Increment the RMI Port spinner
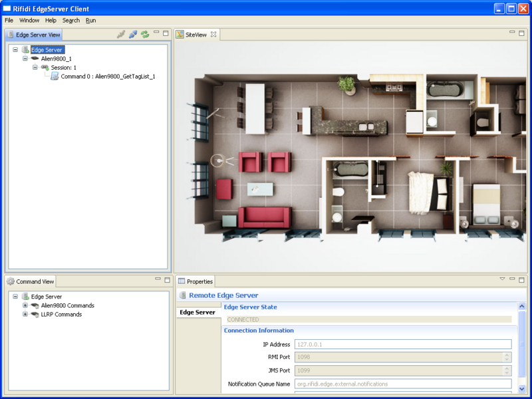This screenshot has height=399, width=532. 507,354
